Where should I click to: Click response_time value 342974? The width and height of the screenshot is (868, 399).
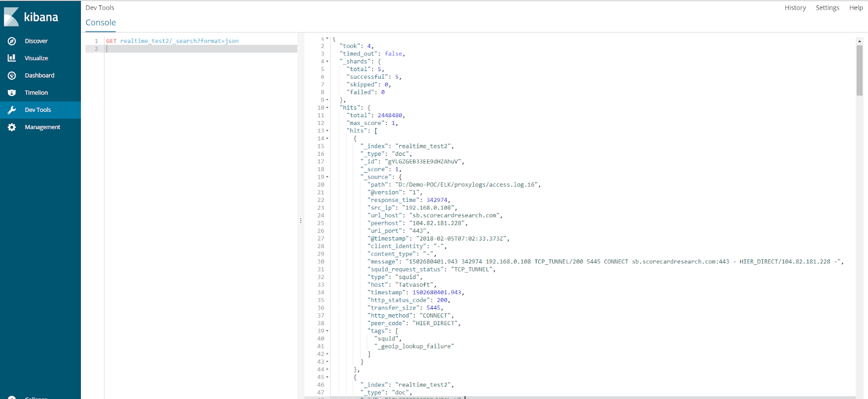click(437, 200)
